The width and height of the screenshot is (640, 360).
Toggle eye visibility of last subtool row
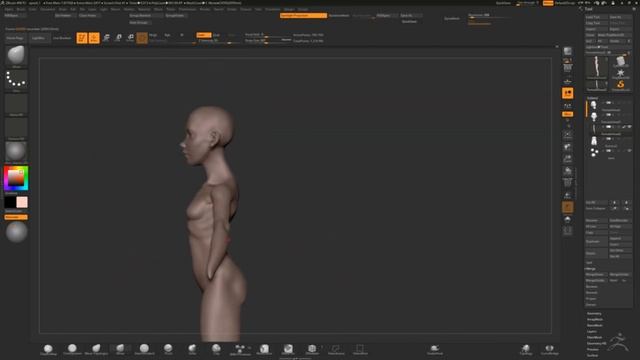tap(629, 151)
